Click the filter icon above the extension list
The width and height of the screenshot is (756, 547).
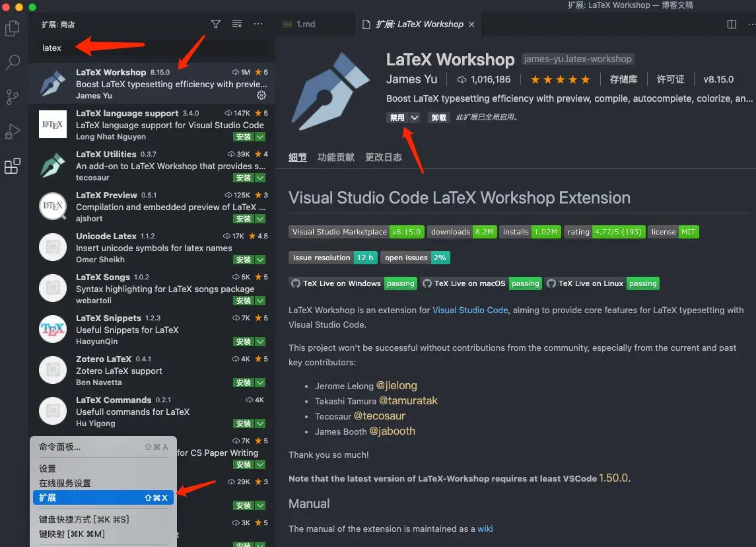tap(215, 23)
